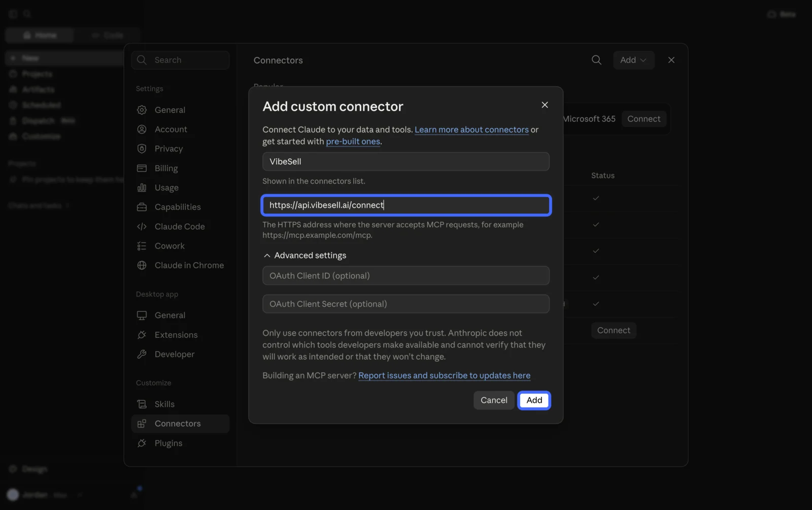Select the Privacy settings label
This screenshot has height=510, width=812.
[168, 149]
